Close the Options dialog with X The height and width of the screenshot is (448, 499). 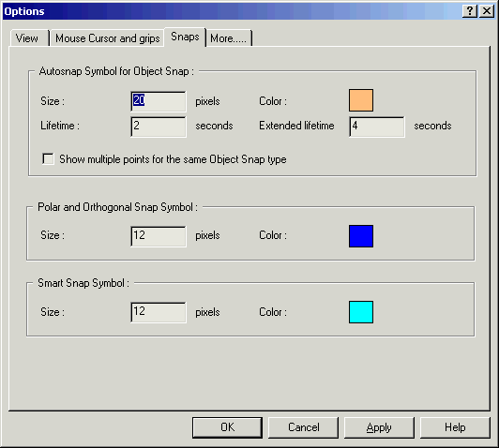(x=487, y=11)
